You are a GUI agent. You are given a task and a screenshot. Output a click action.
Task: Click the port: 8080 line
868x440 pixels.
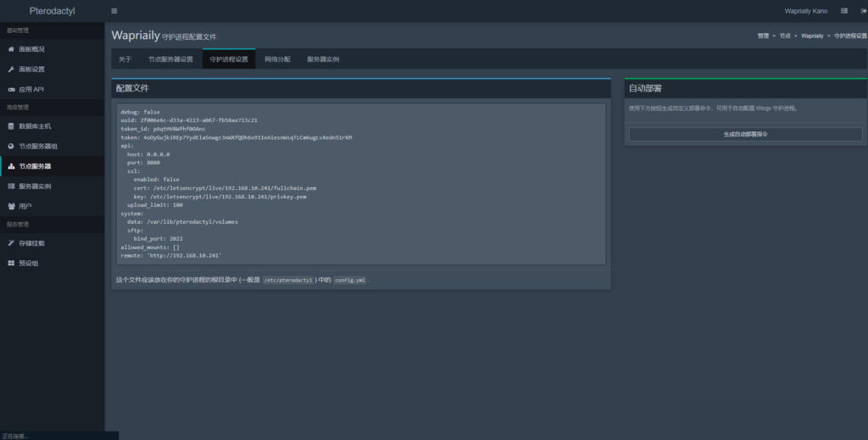pyautogui.click(x=143, y=163)
